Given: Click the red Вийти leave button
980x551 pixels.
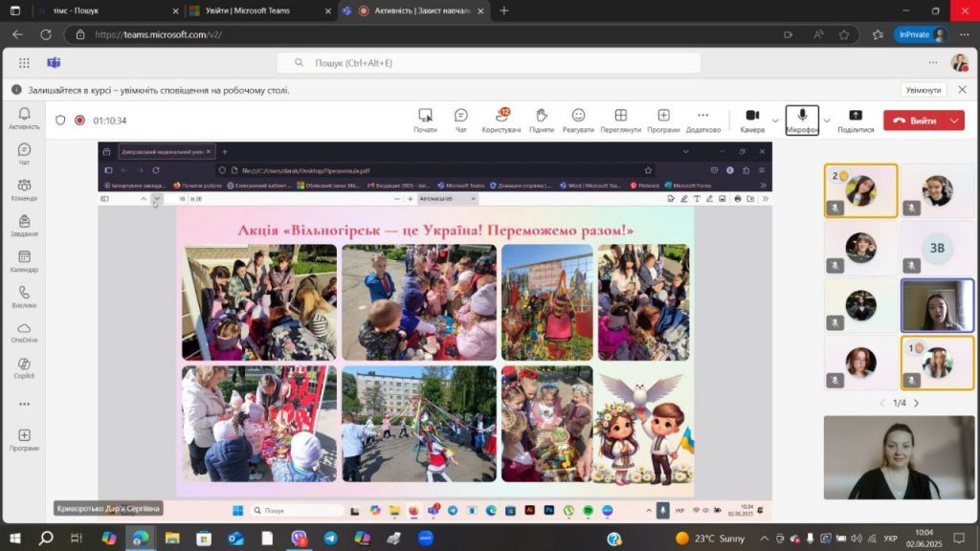Looking at the screenshot, I should [x=915, y=121].
